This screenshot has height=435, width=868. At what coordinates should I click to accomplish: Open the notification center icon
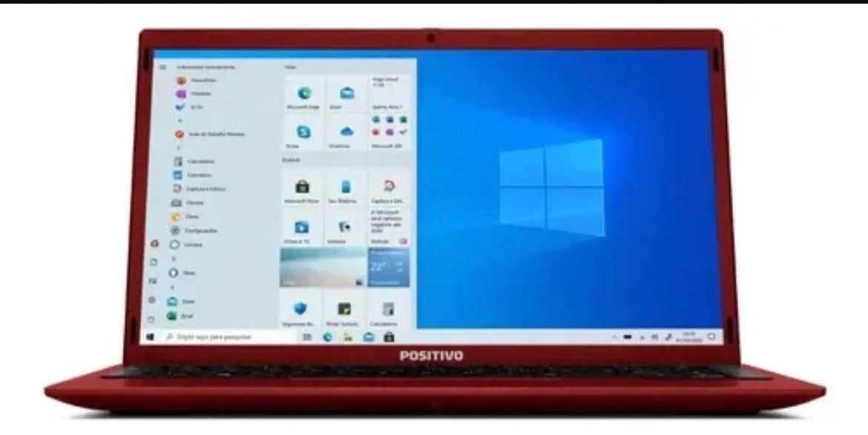click(712, 336)
